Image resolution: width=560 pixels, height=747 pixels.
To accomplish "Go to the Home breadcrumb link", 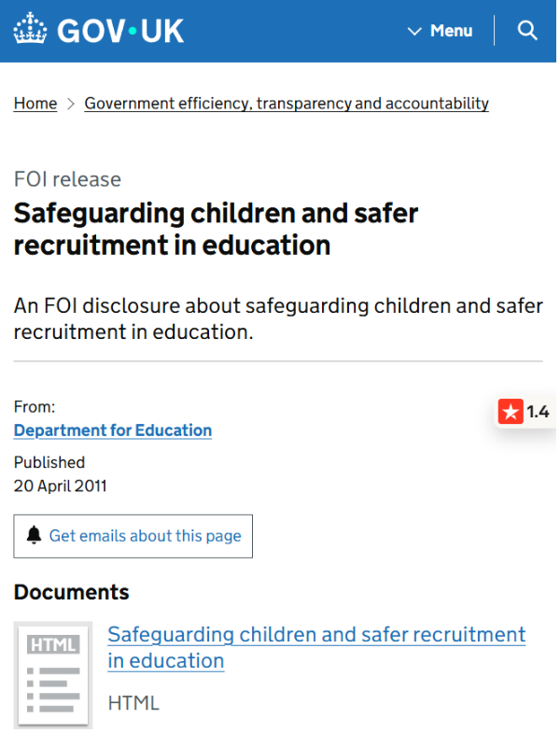I will point(35,104).
